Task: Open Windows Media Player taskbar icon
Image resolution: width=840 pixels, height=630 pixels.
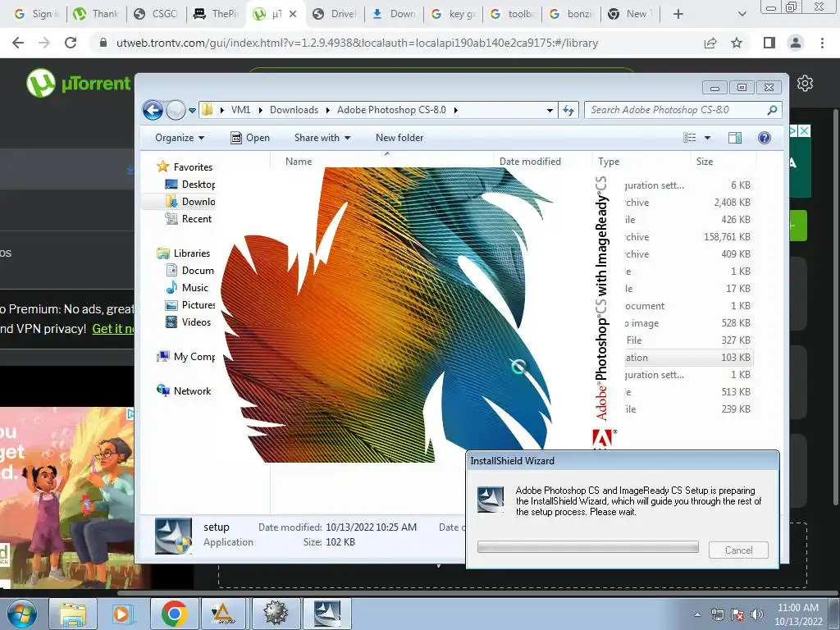Action: coord(123,614)
